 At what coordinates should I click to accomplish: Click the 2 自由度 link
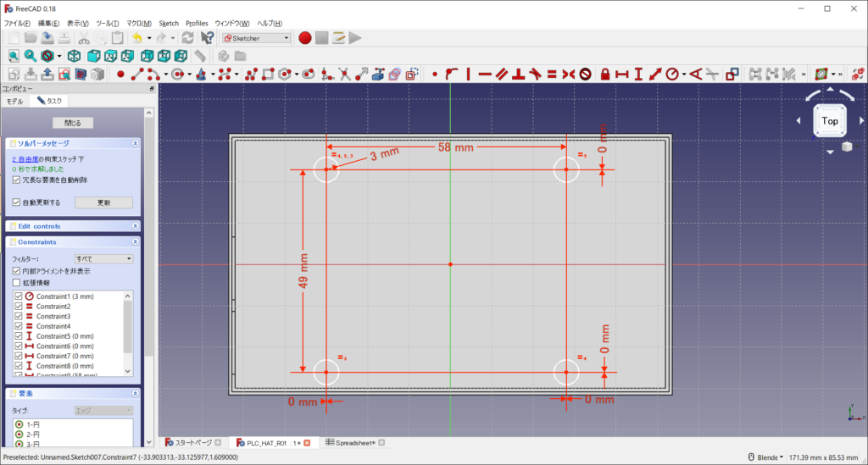pos(26,159)
